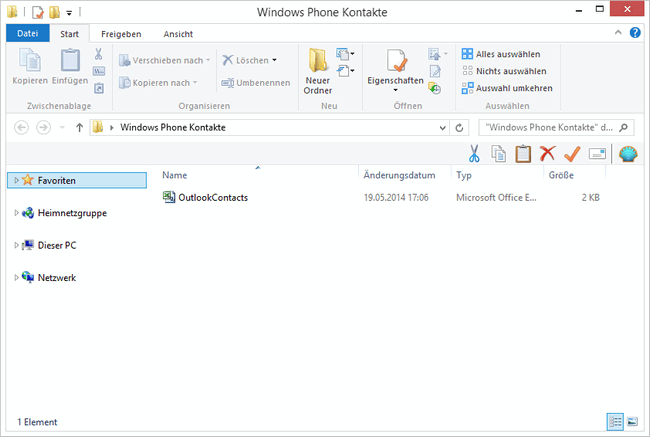Click Auswahl umkehren
This screenshot has width=650, height=437.
(x=507, y=88)
